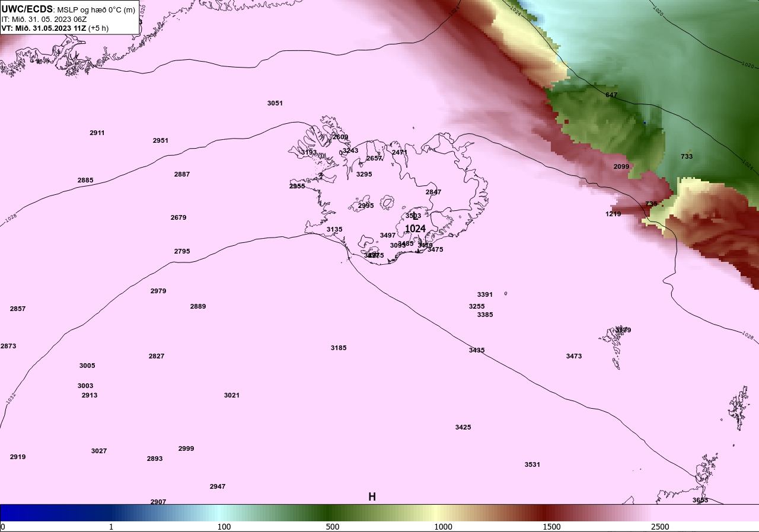Click the 2847 value over Iceland
Viewport: 759px width, 532px height.
[x=433, y=192]
